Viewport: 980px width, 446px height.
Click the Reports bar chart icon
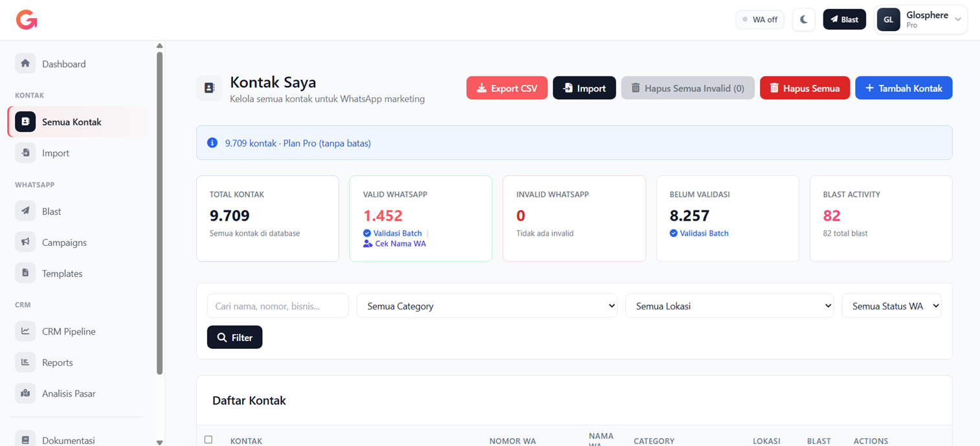tap(25, 362)
